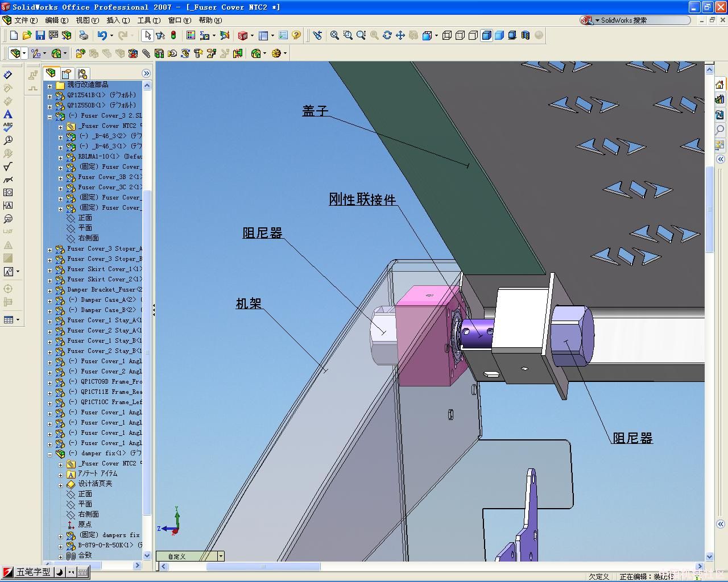The height and width of the screenshot is (582, 728).
Task: Select the 右側面 plane under Fuser Cover_3
Action: [x=88, y=238]
